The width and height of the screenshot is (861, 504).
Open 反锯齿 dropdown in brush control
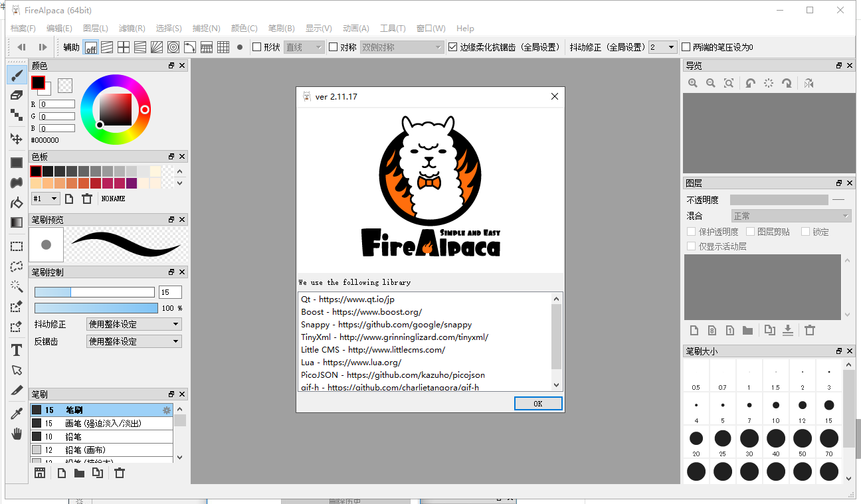click(134, 341)
